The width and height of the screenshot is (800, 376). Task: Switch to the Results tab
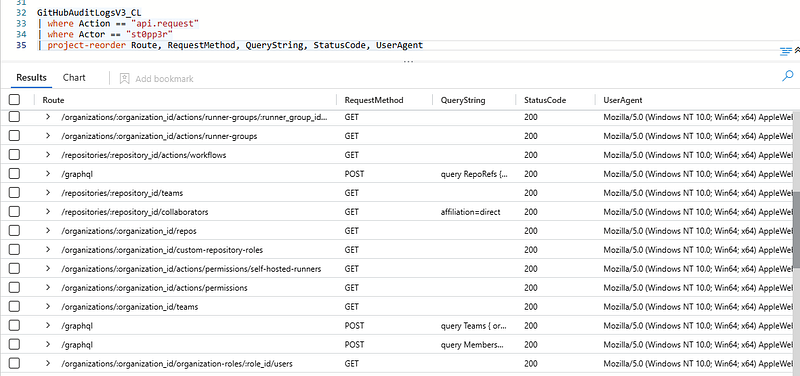tap(31, 78)
